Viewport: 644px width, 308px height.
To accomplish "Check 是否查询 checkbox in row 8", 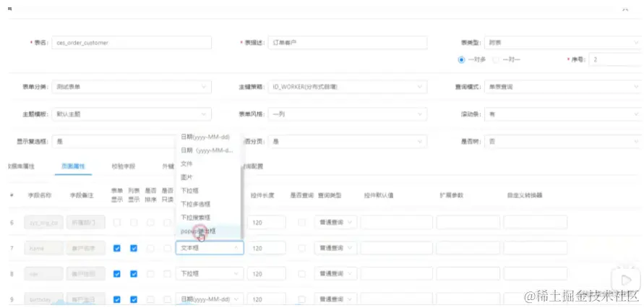I will tap(302, 273).
